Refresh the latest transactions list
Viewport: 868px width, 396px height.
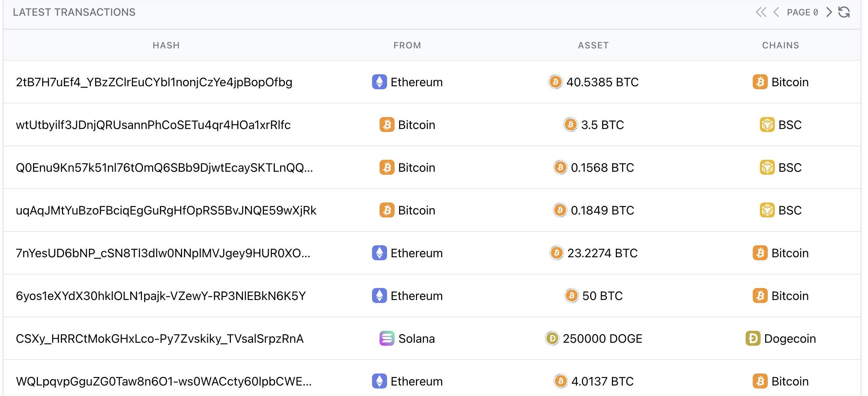(x=844, y=12)
